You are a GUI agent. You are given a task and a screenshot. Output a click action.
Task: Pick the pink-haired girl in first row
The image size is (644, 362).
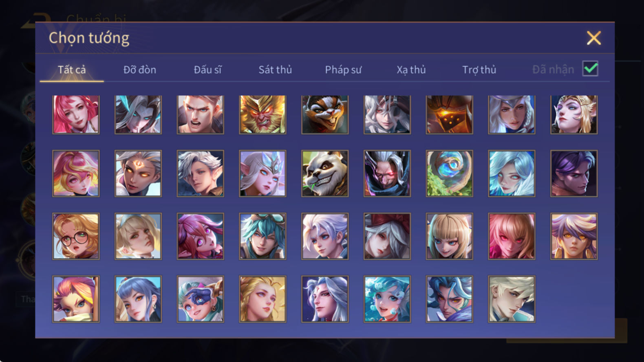76,114
